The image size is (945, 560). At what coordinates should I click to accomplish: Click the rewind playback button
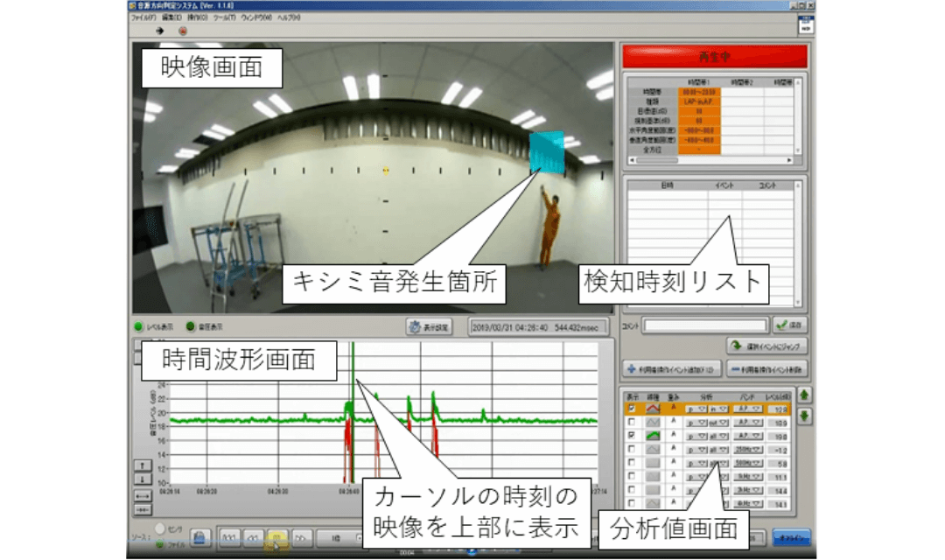[x=253, y=537]
